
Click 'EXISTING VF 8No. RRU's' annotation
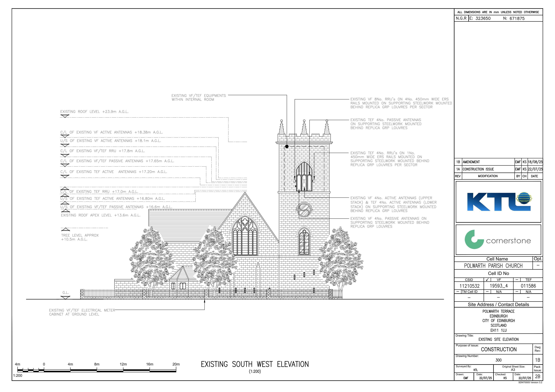(401, 103)
